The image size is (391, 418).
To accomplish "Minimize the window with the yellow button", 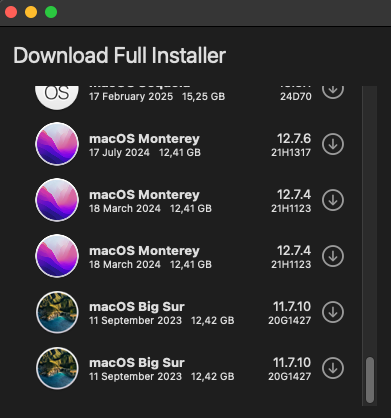I will pos(31,12).
